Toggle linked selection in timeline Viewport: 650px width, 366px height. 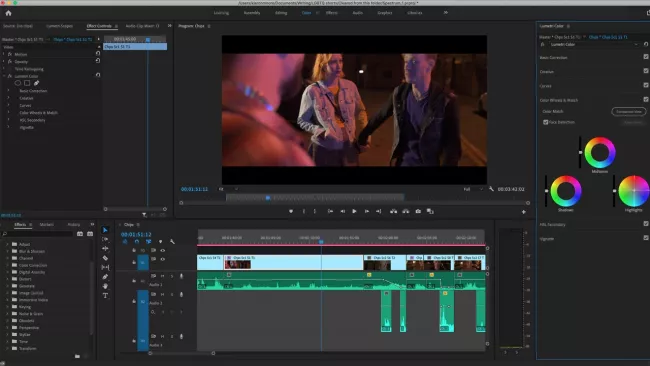pyautogui.click(x=148, y=242)
